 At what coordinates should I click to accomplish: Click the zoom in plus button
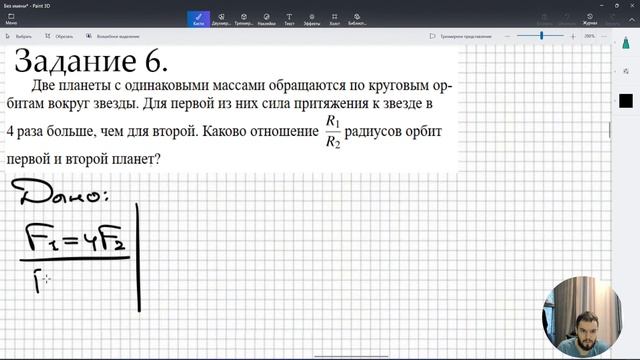tap(573, 36)
